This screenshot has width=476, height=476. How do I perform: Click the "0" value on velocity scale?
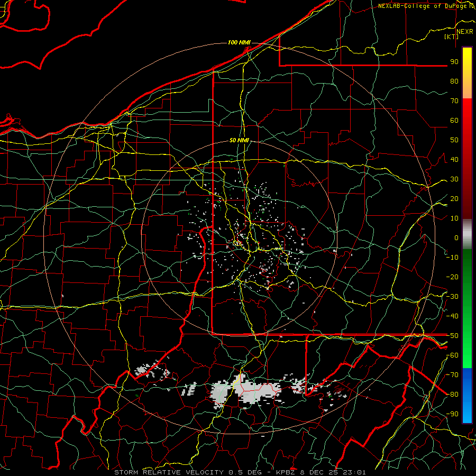click(456, 238)
